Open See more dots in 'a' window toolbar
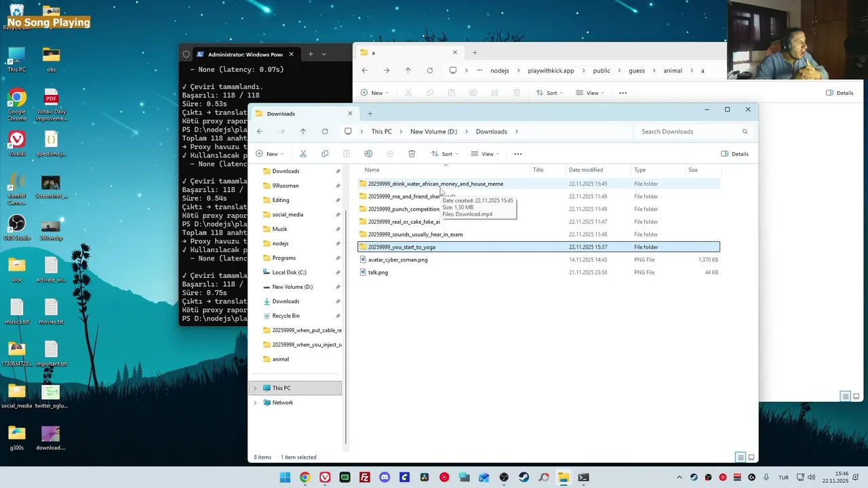Image resolution: width=868 pixels, height=488 pixels. [623, 93]
